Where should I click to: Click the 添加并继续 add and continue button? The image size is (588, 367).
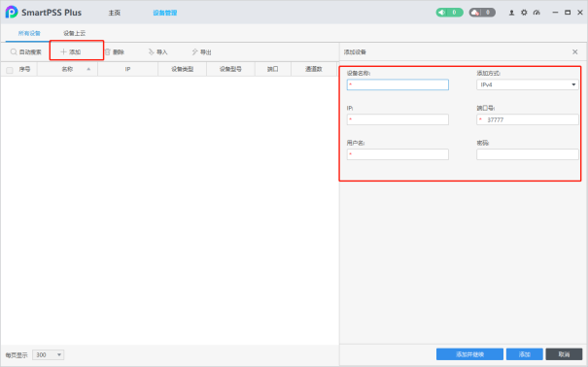click(x=469, y=354)
